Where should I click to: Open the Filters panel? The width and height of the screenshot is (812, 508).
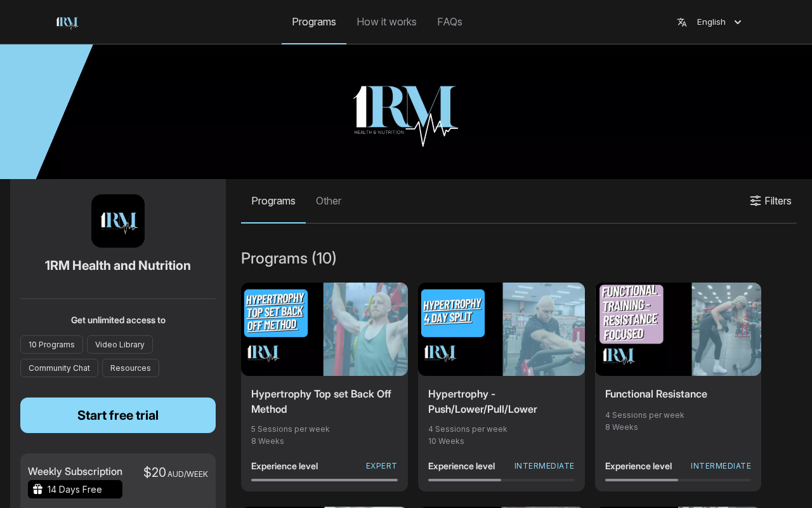(771, 201)
